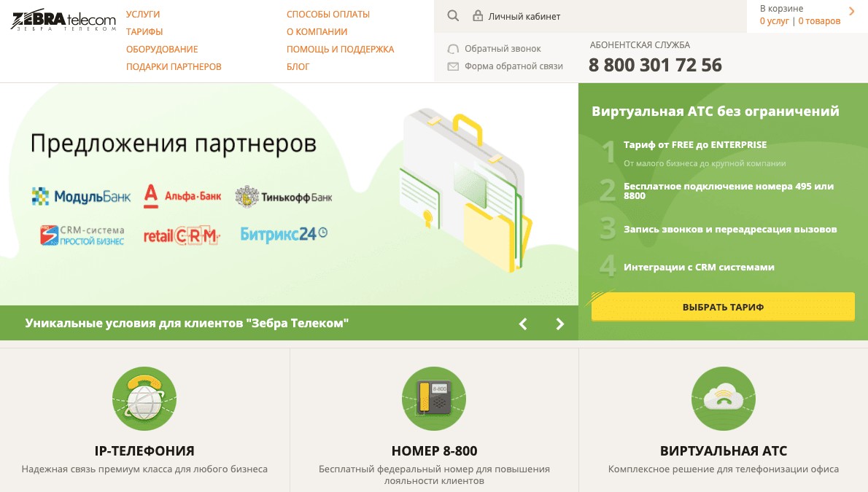Click the briefcase illustration on banner

465,190
